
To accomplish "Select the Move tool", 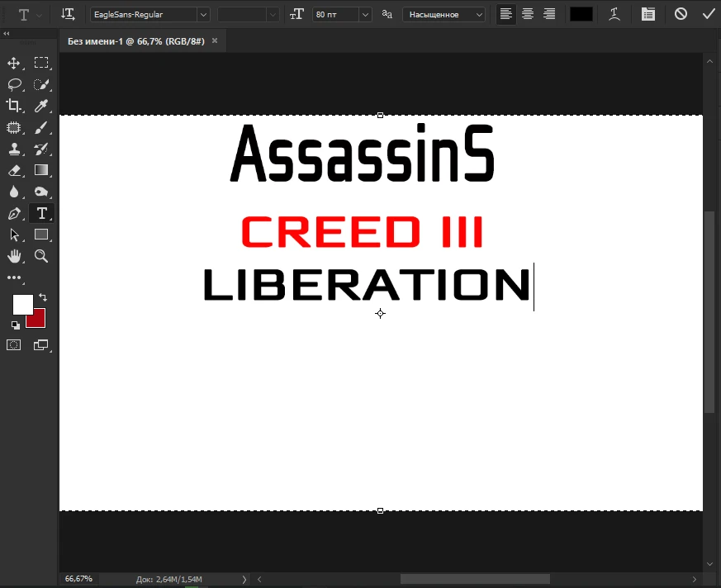I will (x=13, y=63).
